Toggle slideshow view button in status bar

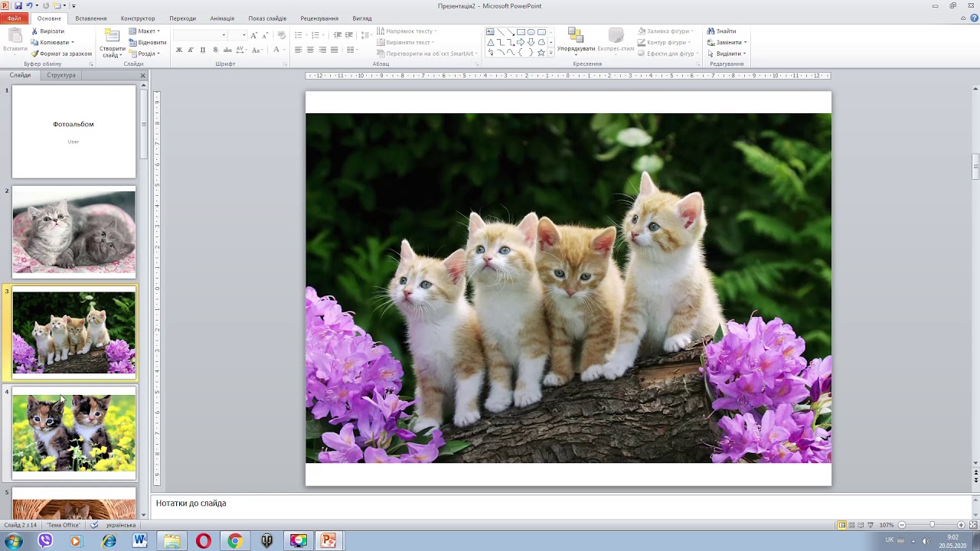click(871, 525)
